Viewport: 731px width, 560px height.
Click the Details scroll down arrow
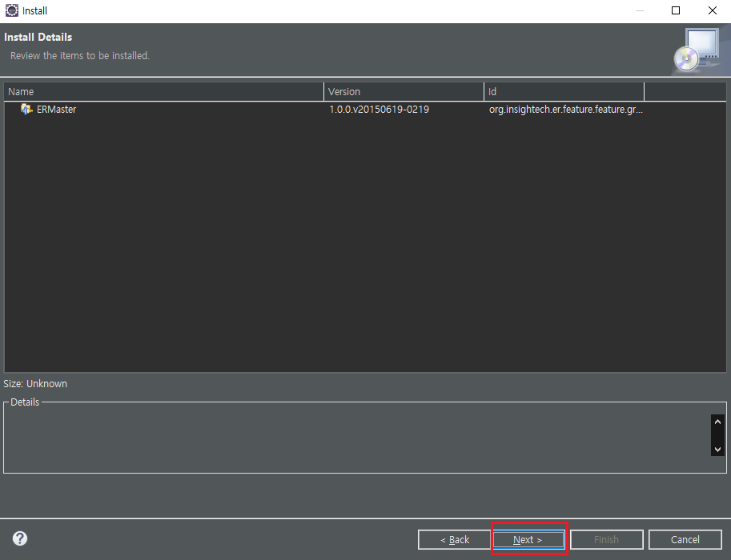click(717, 449)
